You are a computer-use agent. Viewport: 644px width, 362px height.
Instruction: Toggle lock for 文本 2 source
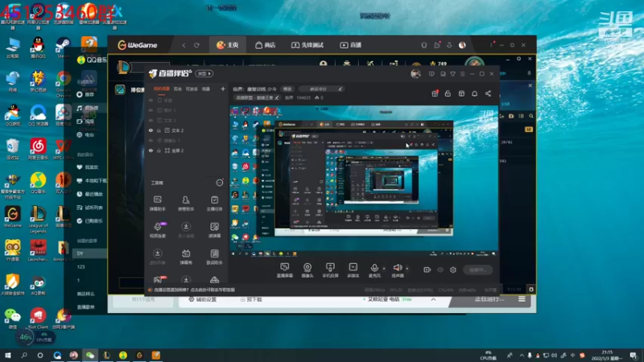(x=159, y=130)
